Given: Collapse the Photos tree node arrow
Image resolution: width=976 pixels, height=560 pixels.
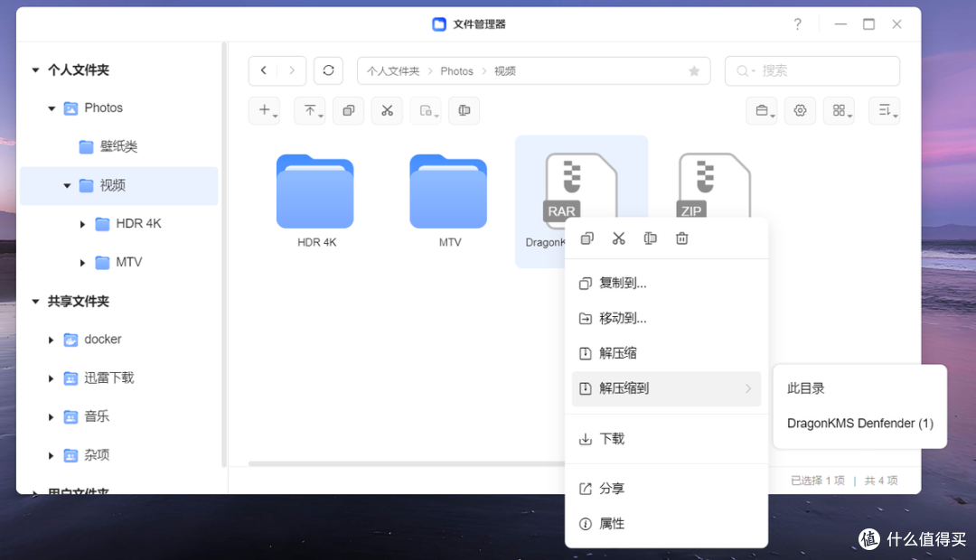Looking at the screenshot, I should pyautogui.click(x=52, y=108).
